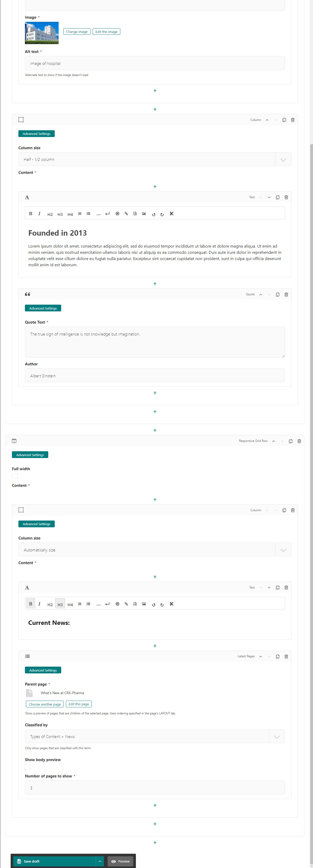Duplicate the Latest Pages block
The image size is (313, 868).
pos(277,657)
